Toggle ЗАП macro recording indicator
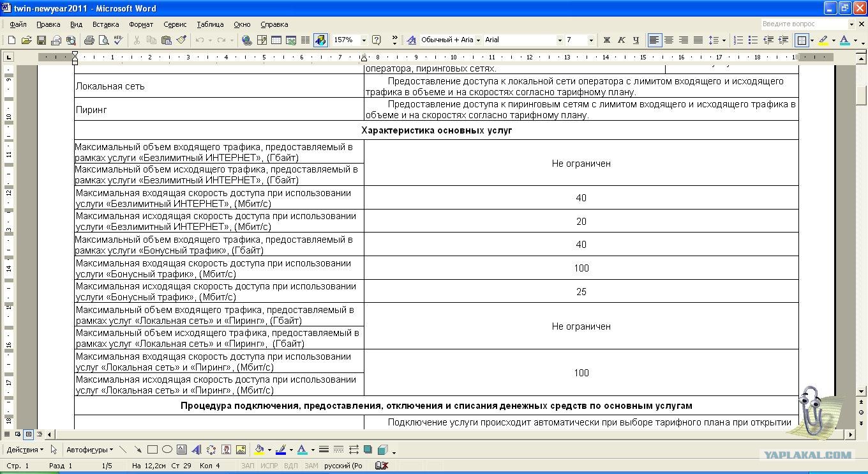Image resolution: width=868 pixels, height=474 pixels. pyautogui.click(x=248, y=466)
